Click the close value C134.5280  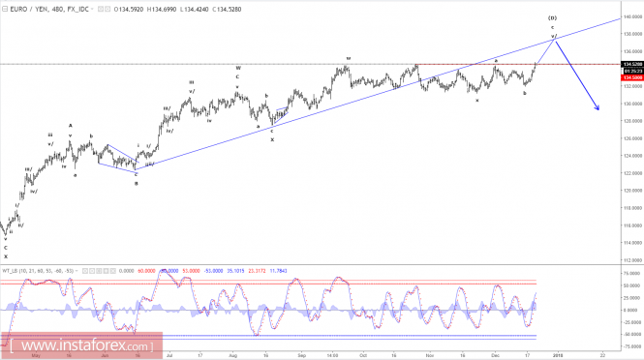coord(227,9)
